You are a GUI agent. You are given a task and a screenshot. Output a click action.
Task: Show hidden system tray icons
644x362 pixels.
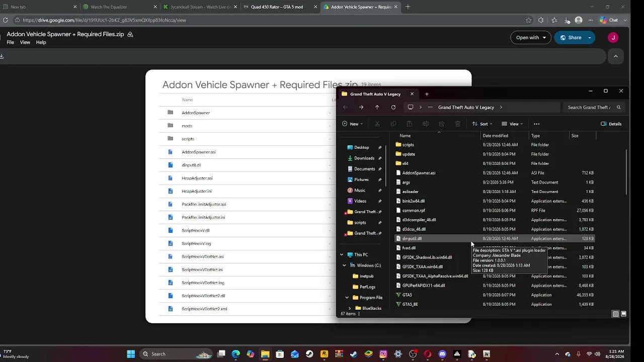click(x=557, y=354)
